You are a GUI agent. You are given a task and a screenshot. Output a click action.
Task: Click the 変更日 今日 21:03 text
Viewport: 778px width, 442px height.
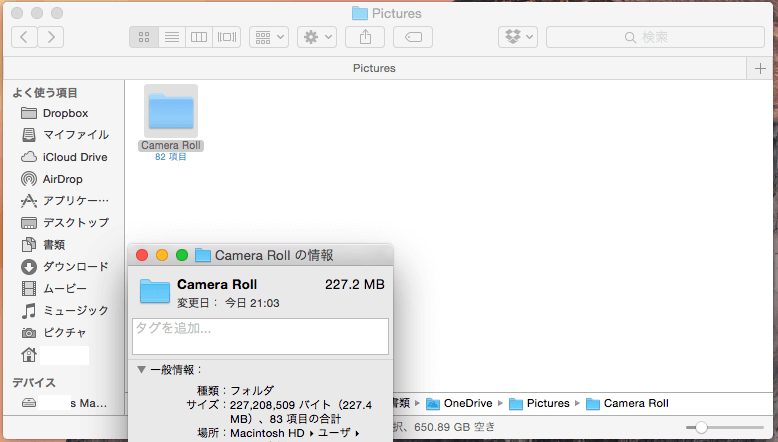click(x=228, y=303)
